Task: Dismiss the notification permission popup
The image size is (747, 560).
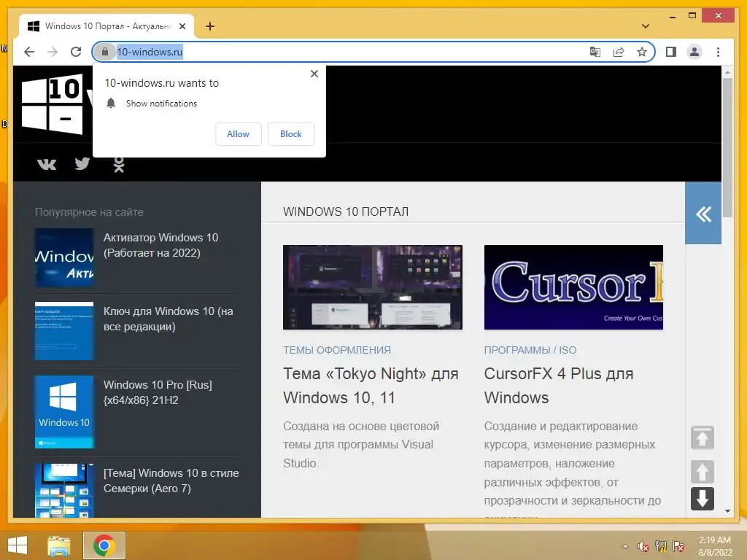Action: [x=314, y=74]
